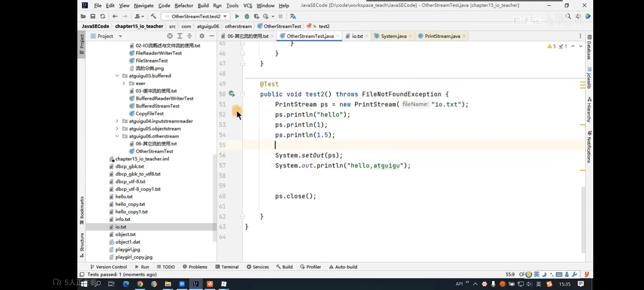
Task: Click the Save All toolbar icon
Action: (x=93, y=16)
